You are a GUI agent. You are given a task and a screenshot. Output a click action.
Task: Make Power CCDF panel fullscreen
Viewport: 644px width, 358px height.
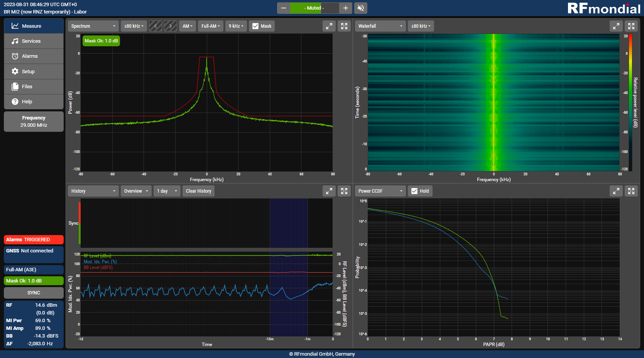[631, 191]
